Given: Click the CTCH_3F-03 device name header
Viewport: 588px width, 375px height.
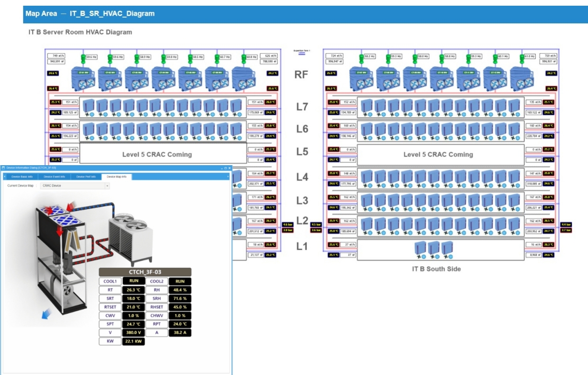Looking at the screenshot, I should pyautogui.click(x=145, y=272).
